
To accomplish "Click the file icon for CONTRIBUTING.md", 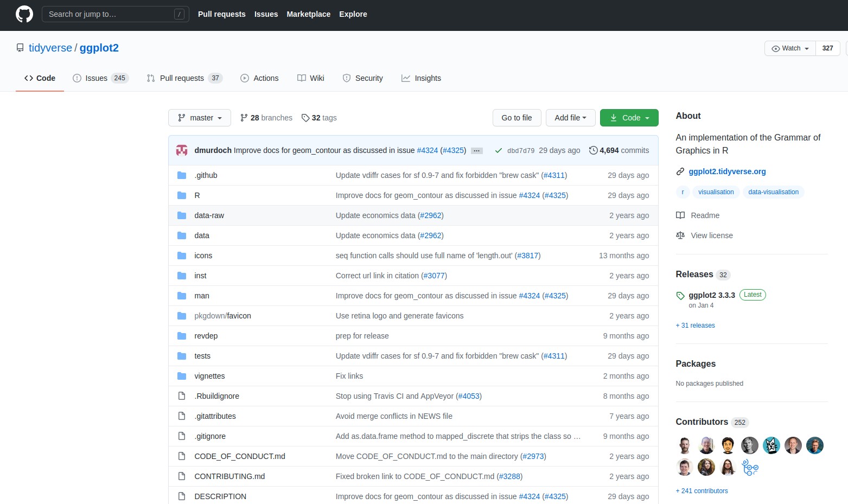I will (x=182, y=476).
